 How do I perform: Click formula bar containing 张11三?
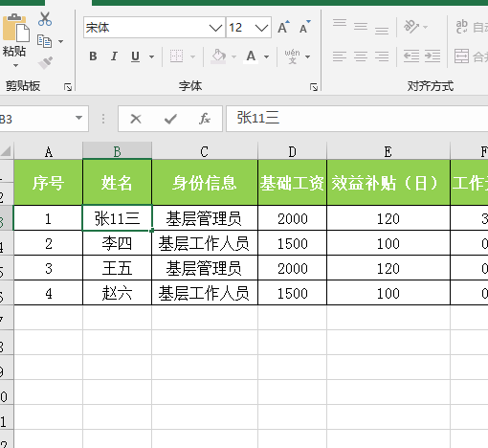tap(357, 119)
